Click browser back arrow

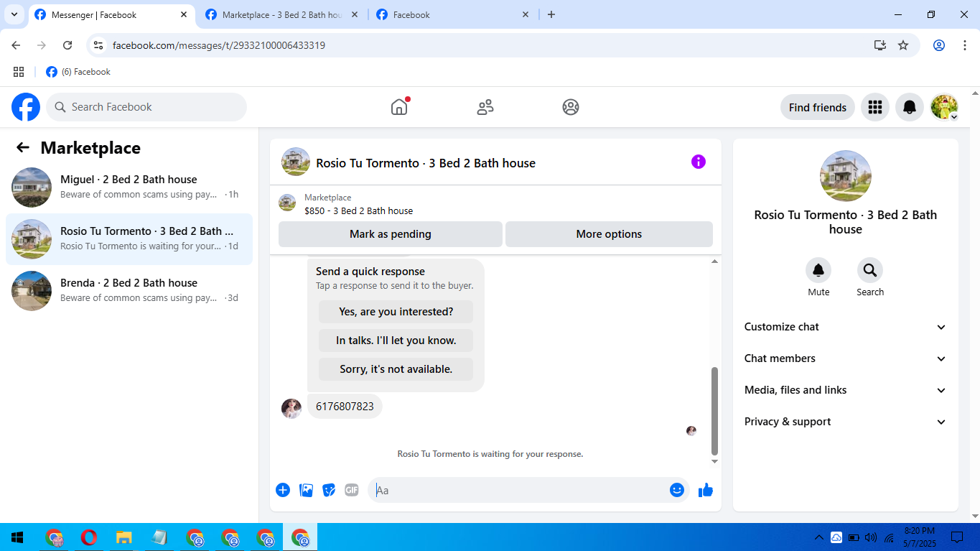click(16, 45)
